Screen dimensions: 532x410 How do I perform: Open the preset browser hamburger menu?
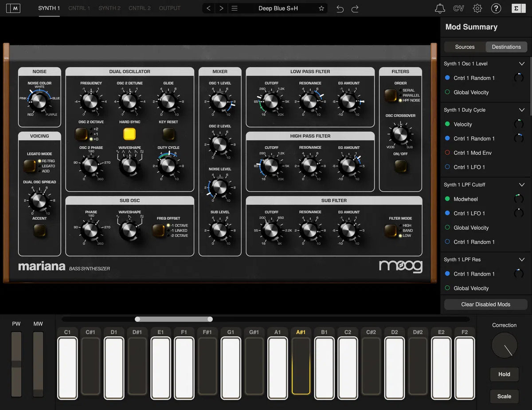coord(235,8)
